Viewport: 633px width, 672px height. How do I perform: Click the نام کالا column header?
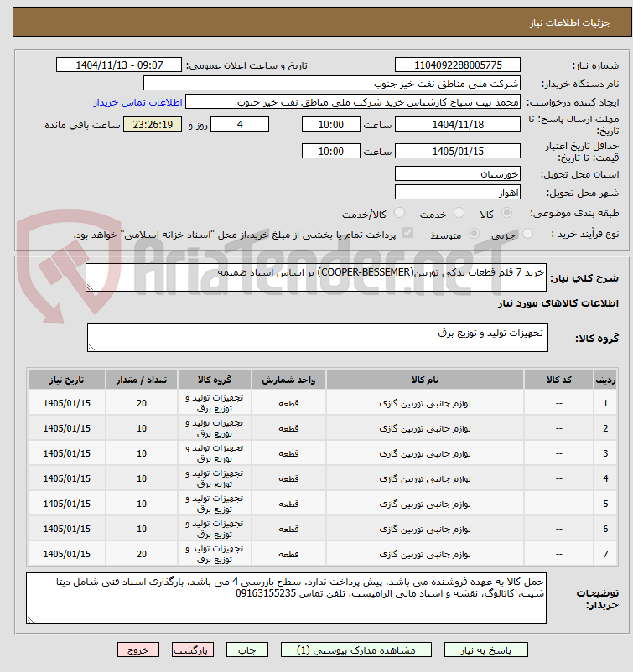click(425, 380)
